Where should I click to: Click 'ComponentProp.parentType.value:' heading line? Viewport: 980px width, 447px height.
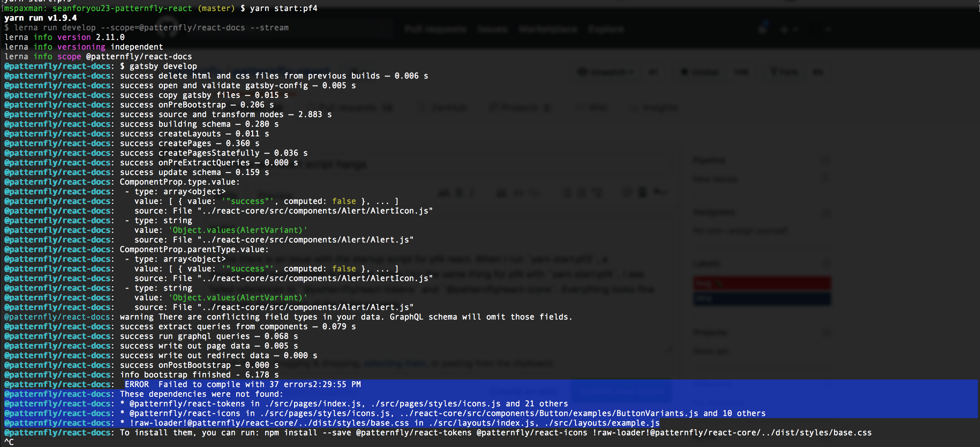coord(137,250)
